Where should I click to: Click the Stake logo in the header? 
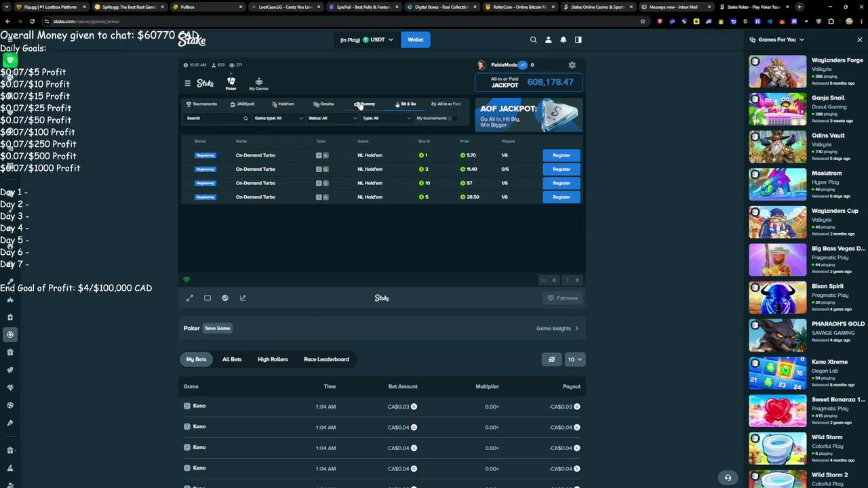[192, 40]
